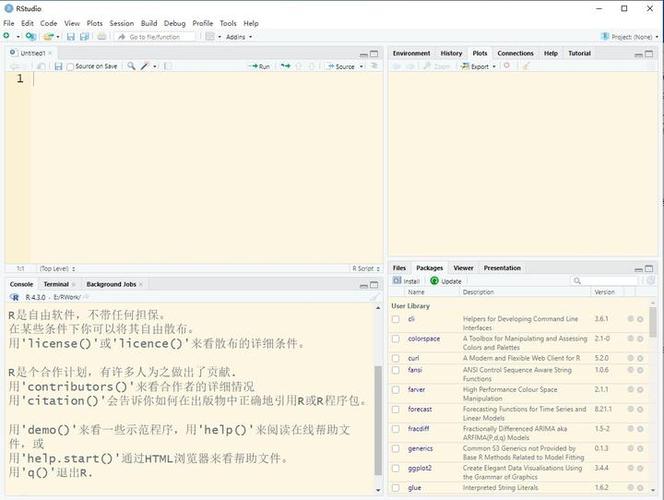Image resolution: width=664 pixels, height=500 pixels.
Task: Open the fracdiff package link
Action: click(418, 429)
